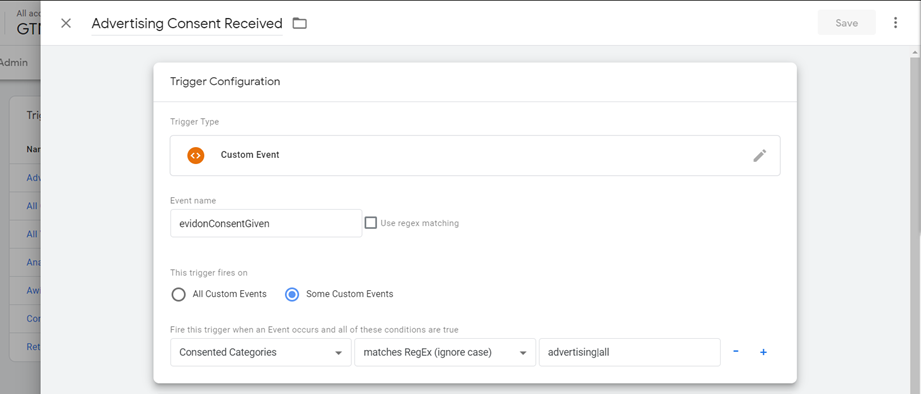The image size is (921, 394).
Task: Click the Event name input field
Action: pyautogui.click(x=266, y=223)
